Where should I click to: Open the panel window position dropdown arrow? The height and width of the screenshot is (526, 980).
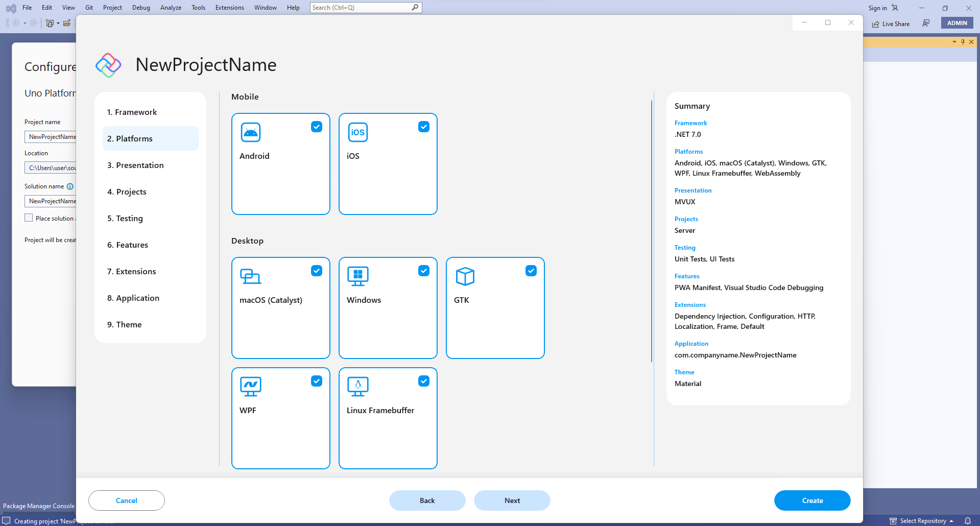tap(954, 42)
